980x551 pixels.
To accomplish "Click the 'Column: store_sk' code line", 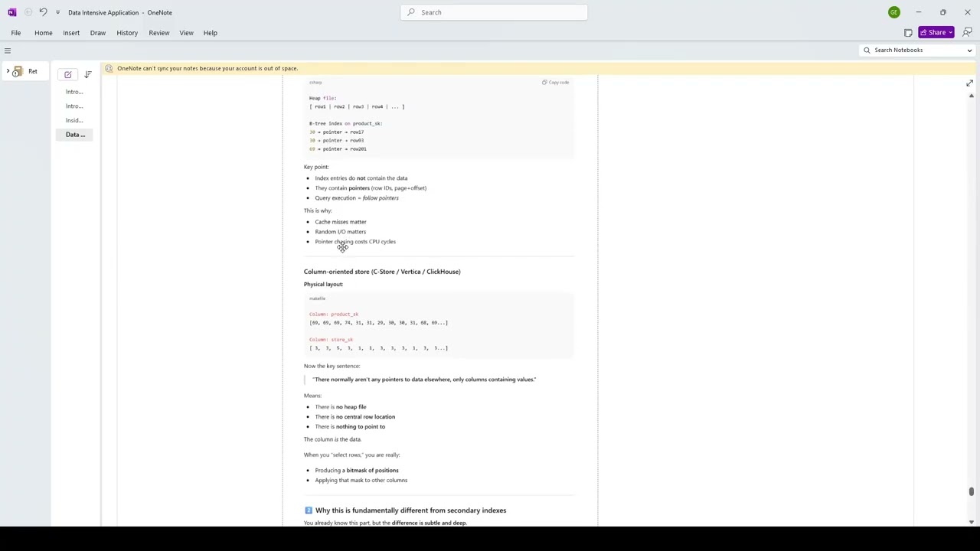I will point(332,340).
